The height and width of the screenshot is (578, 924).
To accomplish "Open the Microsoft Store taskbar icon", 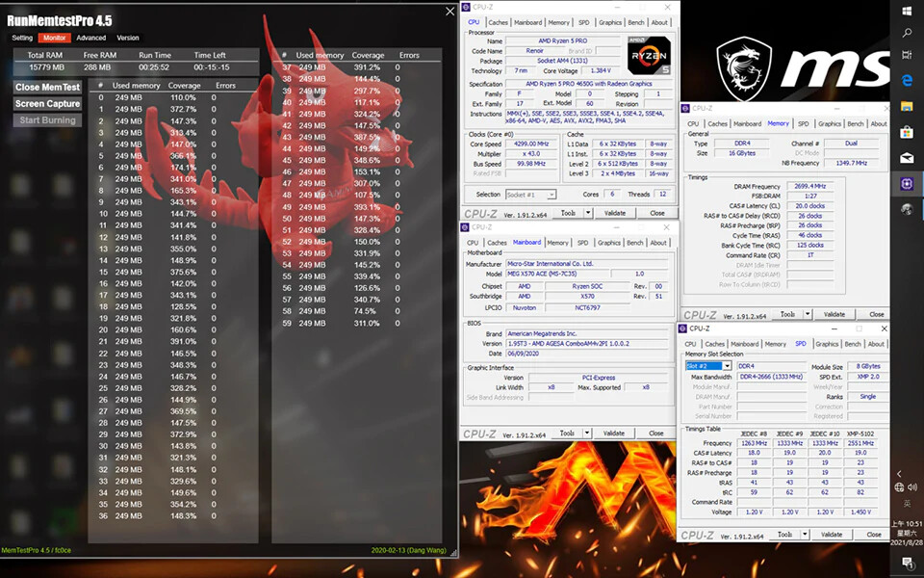I will (907, 132).
